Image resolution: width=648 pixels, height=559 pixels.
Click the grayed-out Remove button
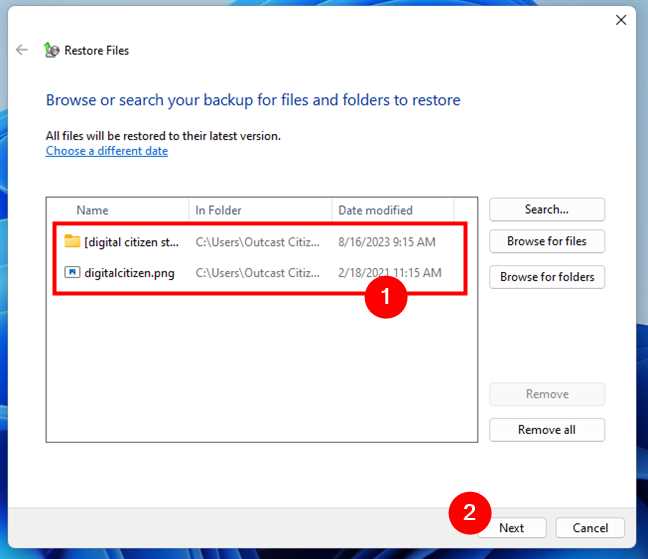(547, 394)
